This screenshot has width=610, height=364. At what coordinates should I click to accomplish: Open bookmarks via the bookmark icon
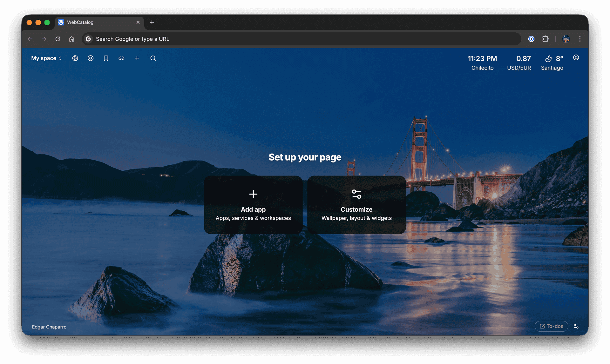click(106, 58)
